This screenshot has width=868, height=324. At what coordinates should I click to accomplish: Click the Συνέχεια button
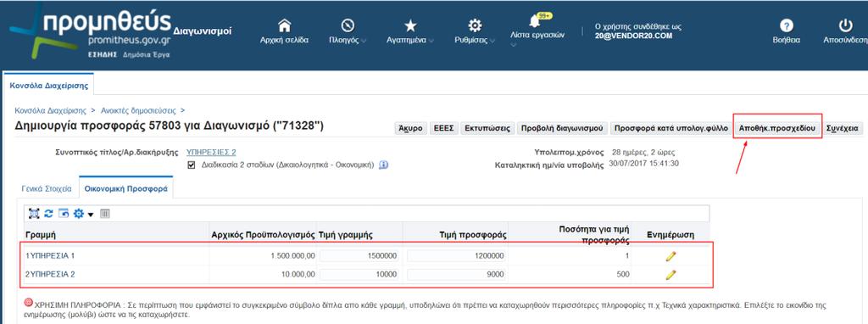pyautogui.click(x=842, y=128)
